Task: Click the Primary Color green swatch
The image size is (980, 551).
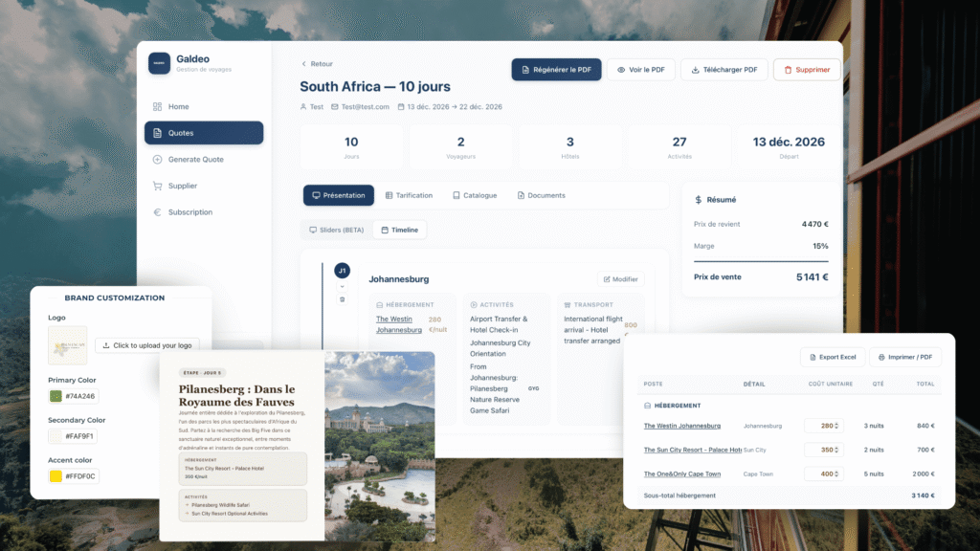Action: 56,396
